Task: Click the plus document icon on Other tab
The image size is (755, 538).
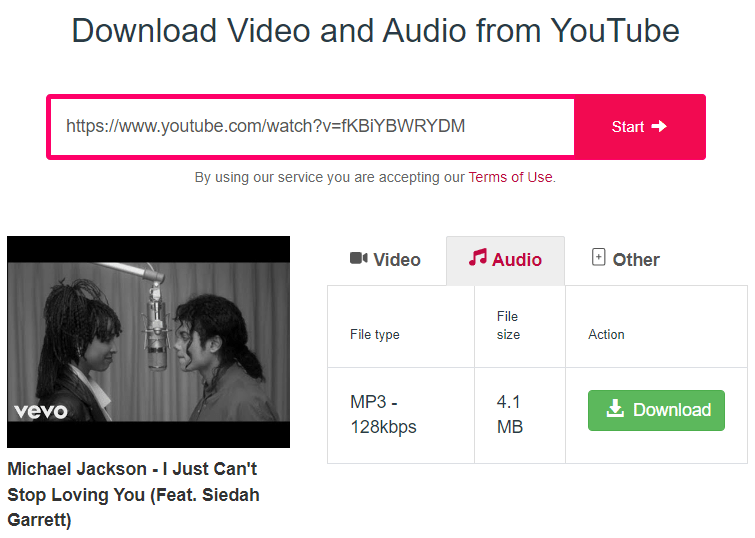Action: click(x=598, y=257)
